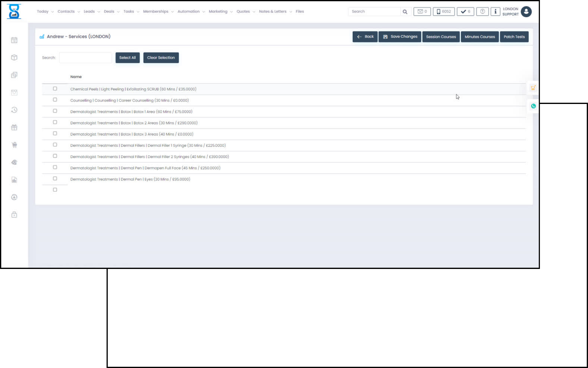Screen dimensions: 588x368
Task: Check the Career Counselling service checkbox
Action: click(55, 100)
